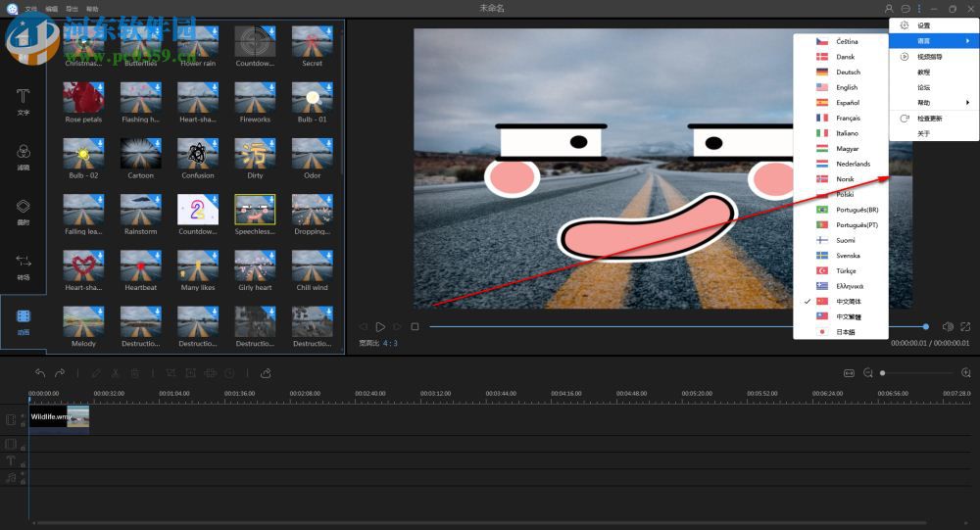The height and width of the screenshot is (530, 980).
Task: Click the timeline zoom slider
Action: (917, 373)
